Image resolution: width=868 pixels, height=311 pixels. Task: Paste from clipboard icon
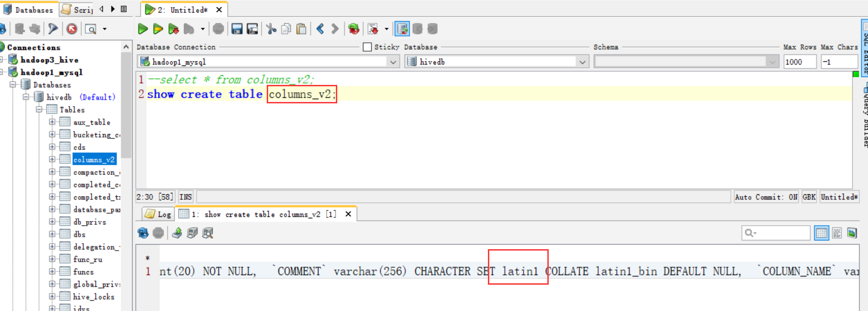(301, 29)
